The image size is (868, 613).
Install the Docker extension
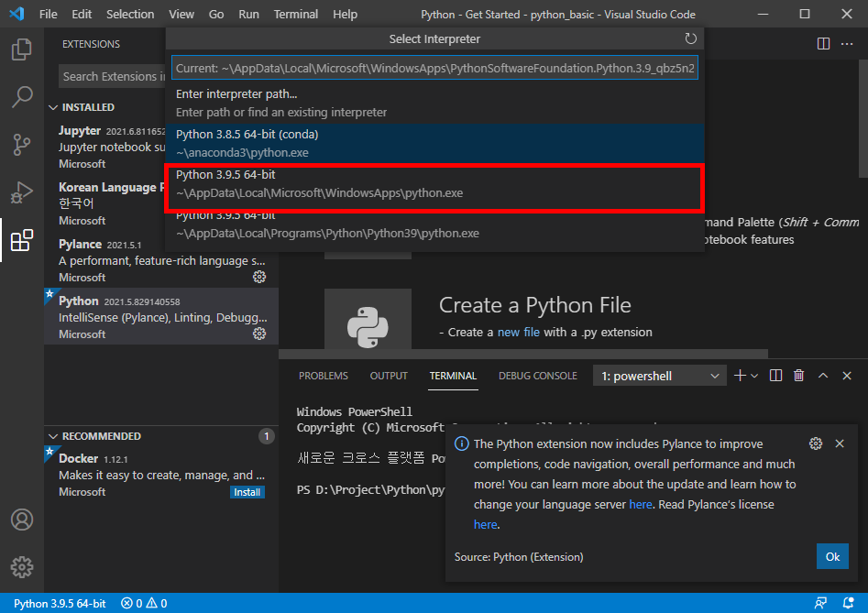pos(247,492)
